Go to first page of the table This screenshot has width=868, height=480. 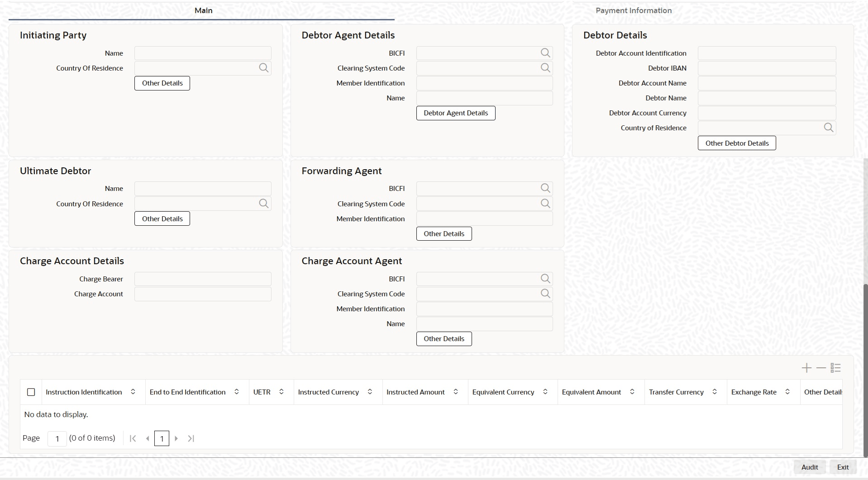133,438
